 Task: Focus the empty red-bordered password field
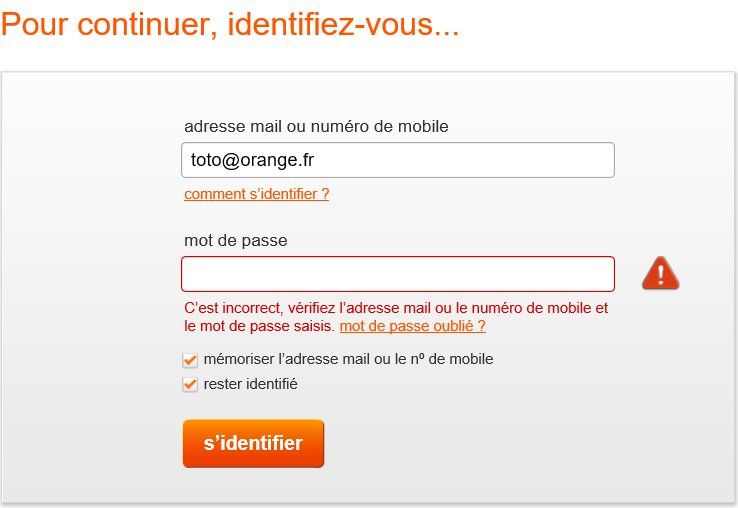[x=397, y=274]
